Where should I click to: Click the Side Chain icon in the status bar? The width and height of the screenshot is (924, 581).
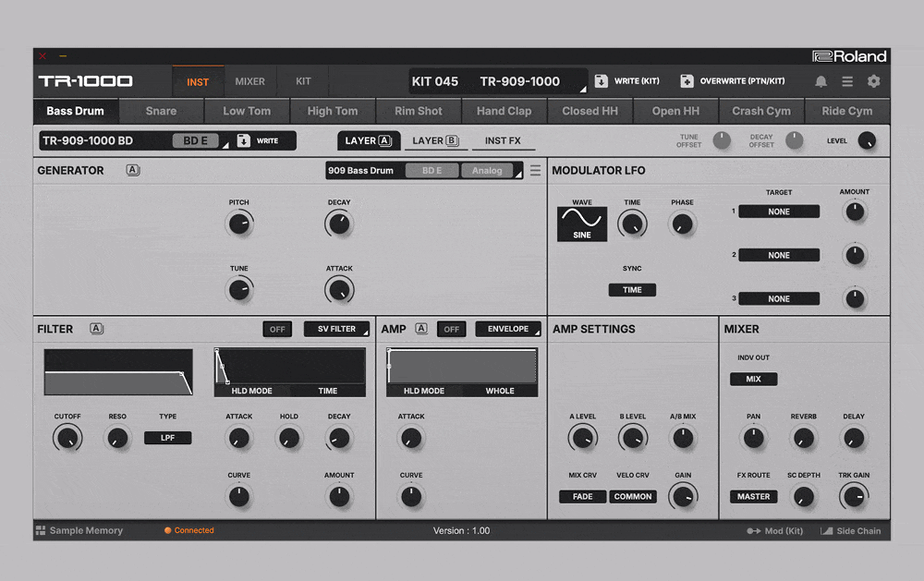click(x=826, y=531)
